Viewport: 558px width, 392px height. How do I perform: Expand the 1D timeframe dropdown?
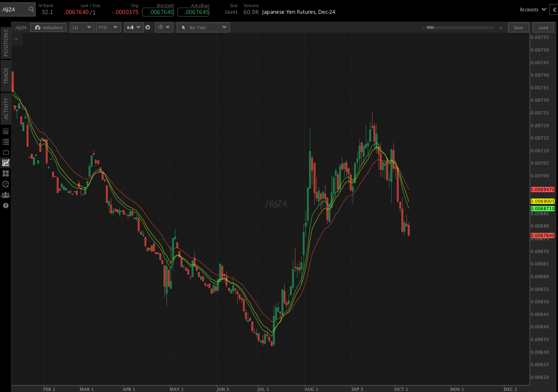pos(82,27)
